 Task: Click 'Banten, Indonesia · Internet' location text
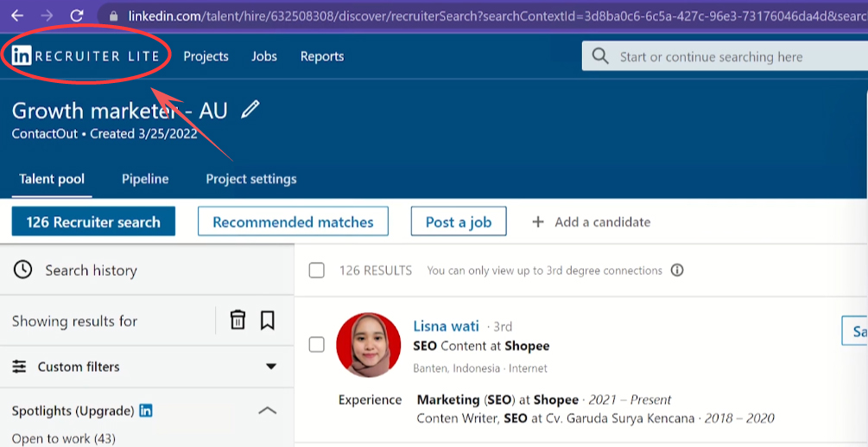(x=480, y=367)
